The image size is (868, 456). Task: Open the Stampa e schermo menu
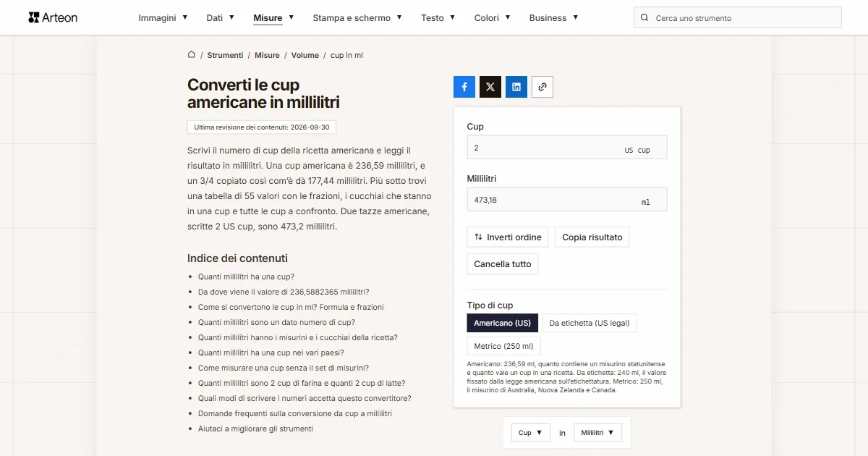(x=357, y=17)
